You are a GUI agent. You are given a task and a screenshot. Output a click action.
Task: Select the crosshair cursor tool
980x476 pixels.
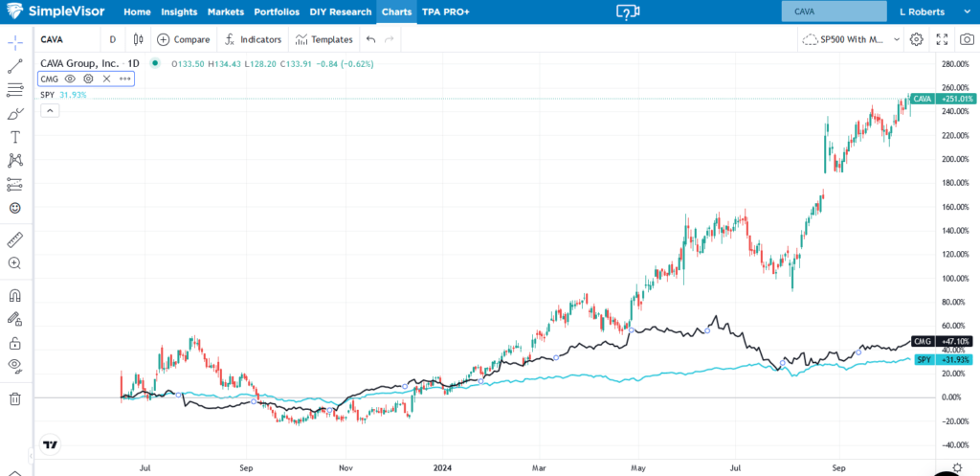pyautogui.click(x=15, y=42)
